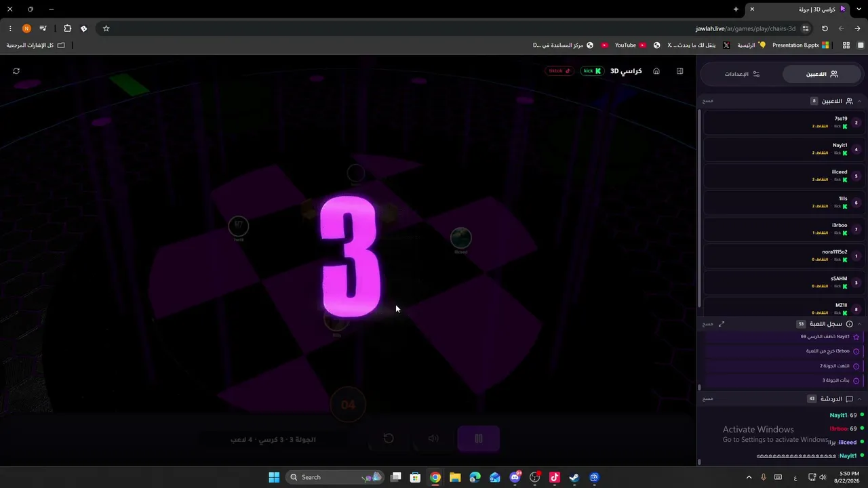Clear the chat with مسح
868x488 pixels.
coord(708,399)
